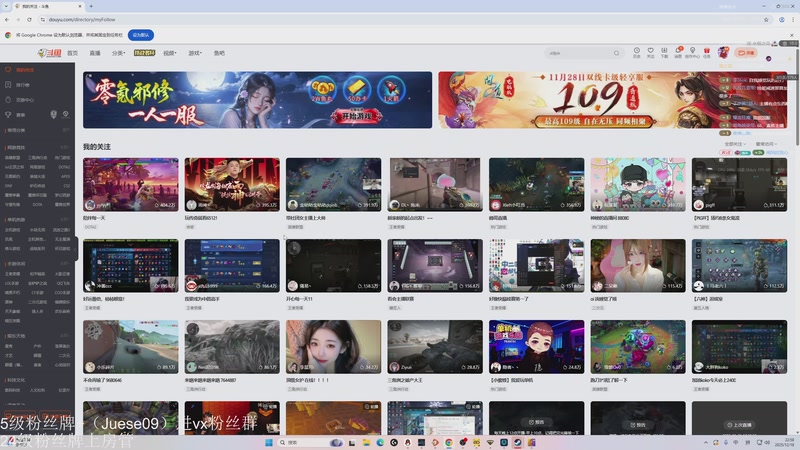Click the Douyu logo in header
Image resolution: width=800 pixels, height=450 pixels.
tap(49, 53)
